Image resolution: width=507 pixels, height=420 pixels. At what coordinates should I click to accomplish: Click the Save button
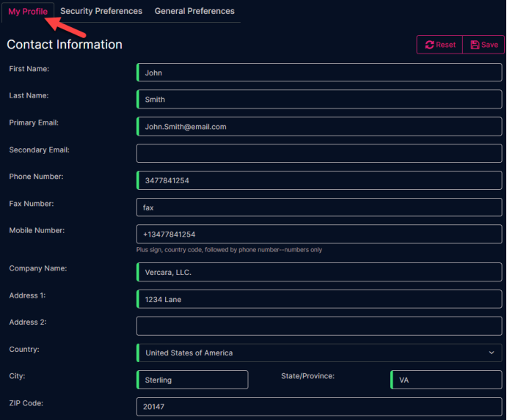(484, 45)
